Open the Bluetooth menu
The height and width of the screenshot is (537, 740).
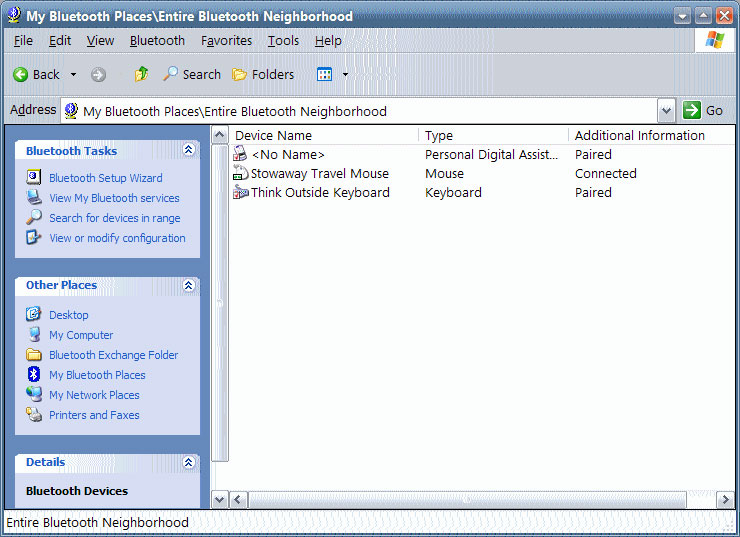pyautogui.click(x=157, y=41)
